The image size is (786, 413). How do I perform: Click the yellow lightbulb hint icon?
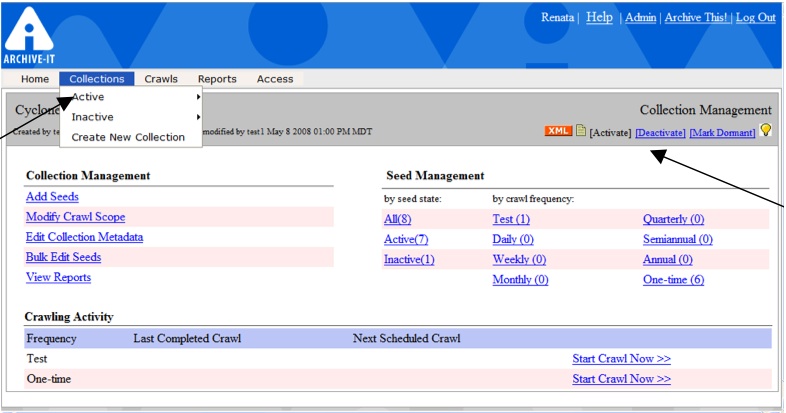click(766, 131)
